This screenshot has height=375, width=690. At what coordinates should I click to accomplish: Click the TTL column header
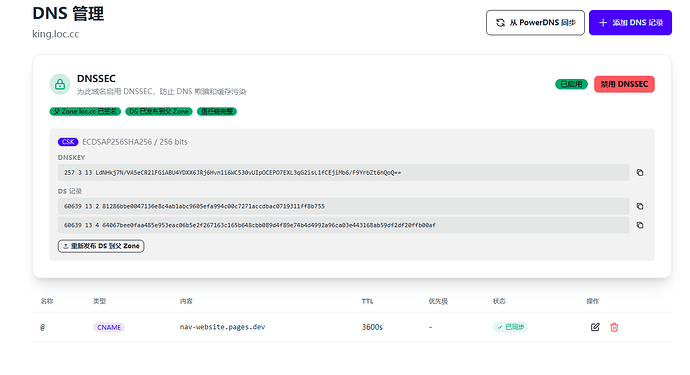coord(367,301)
